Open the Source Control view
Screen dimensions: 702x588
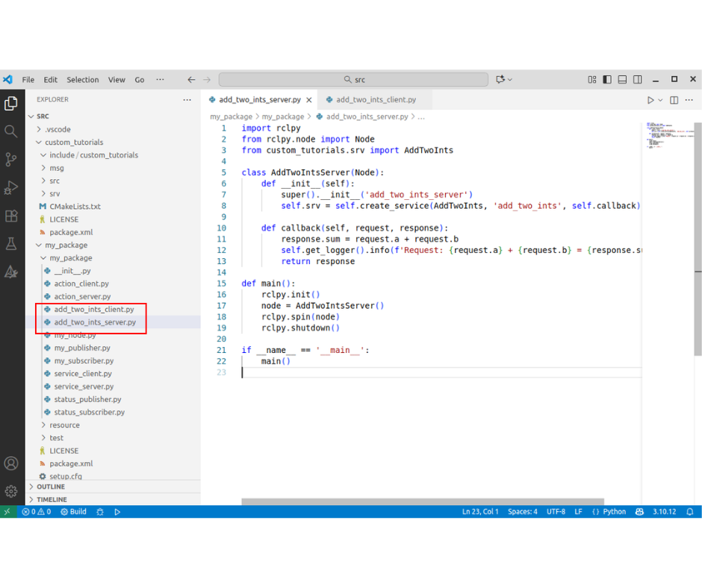(x=11, y=159)
